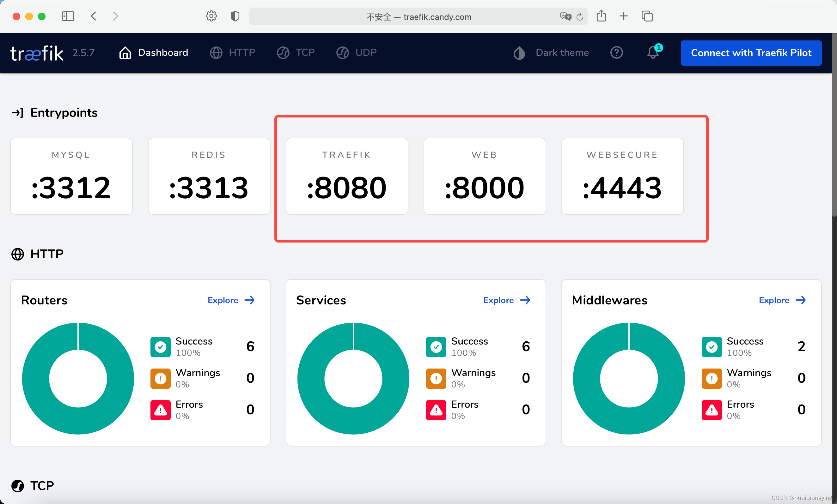Viewport: 837px width, 504px height.
Task: Click the Routers Warnings orange icon
Action: [160, 378]
